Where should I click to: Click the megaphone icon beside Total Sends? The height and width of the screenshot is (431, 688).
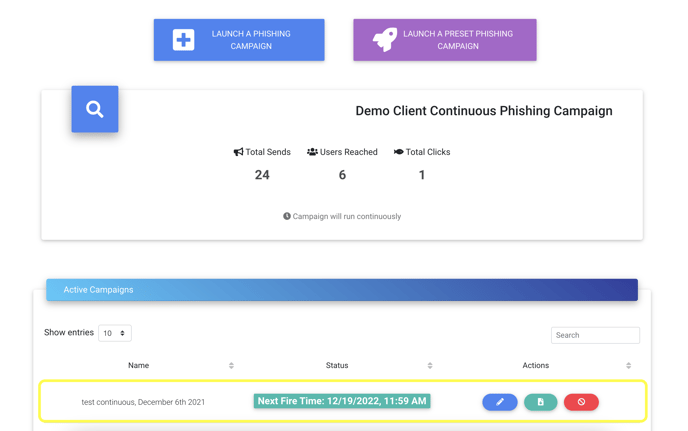(238, 152)
